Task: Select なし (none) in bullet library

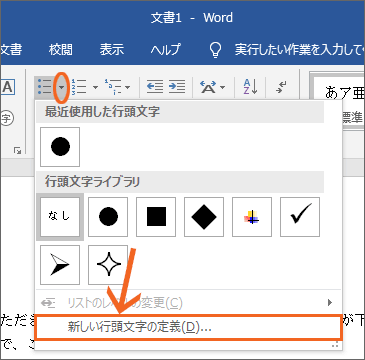Action: pyautogui.click(x=60, y=217)
